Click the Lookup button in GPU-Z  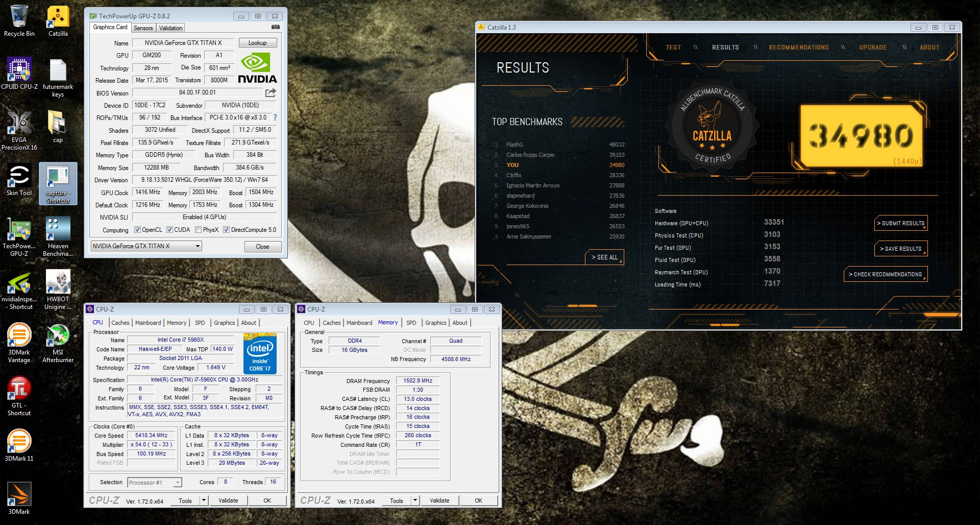tap(257, 43)
